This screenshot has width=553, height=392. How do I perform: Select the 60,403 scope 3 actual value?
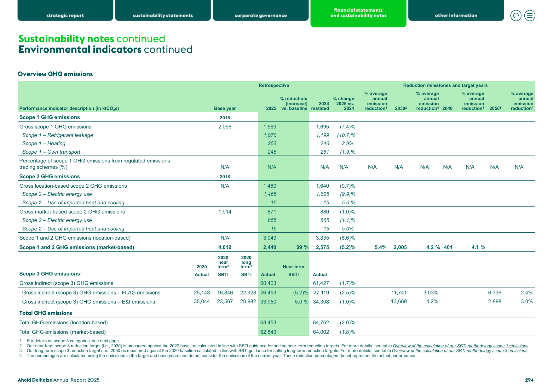tap(268, 283)
